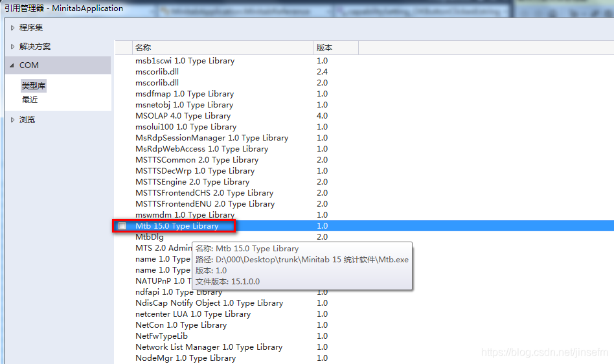Select 最近 under COM
The height and width of the screenshot is (364, 614).
pos(30,99)
